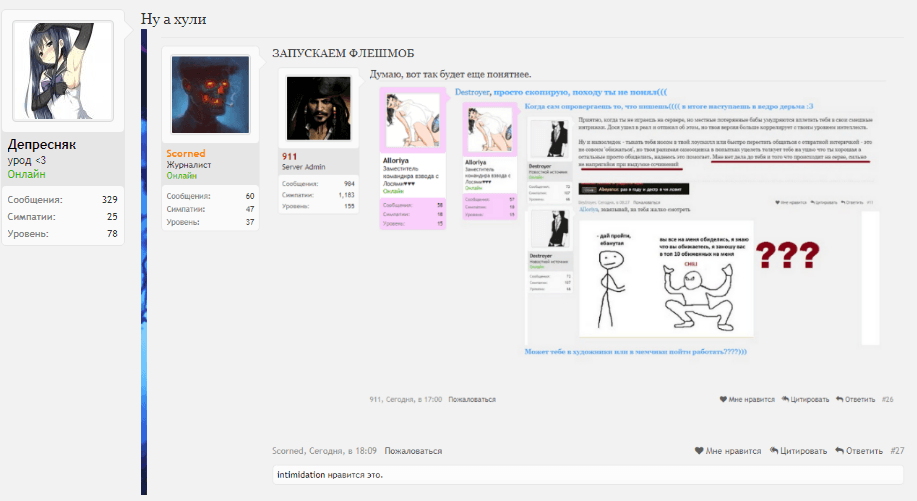The image size is (917, 501).
Task: Quote post #27 with Цитировать
Action: [x=798, y=451]
